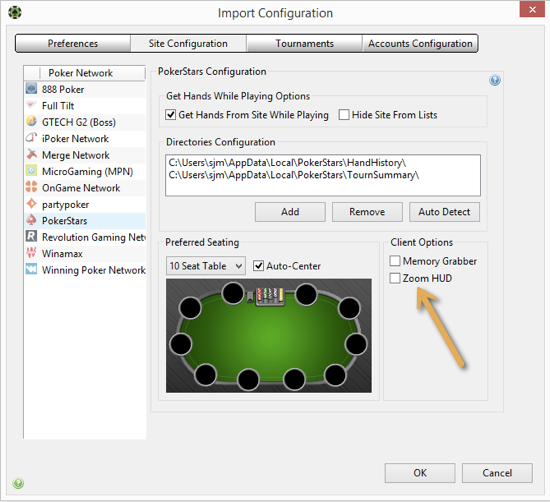This screenshot has width=550, height=502.
Task: Open the 10 Seat Table dropdown
Action: point(206,266)
